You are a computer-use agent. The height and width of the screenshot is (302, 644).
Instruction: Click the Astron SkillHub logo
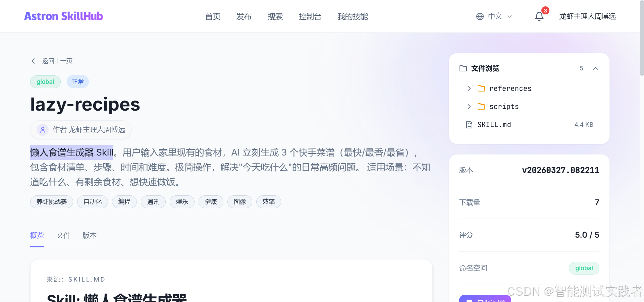click(x=63, y=16)
